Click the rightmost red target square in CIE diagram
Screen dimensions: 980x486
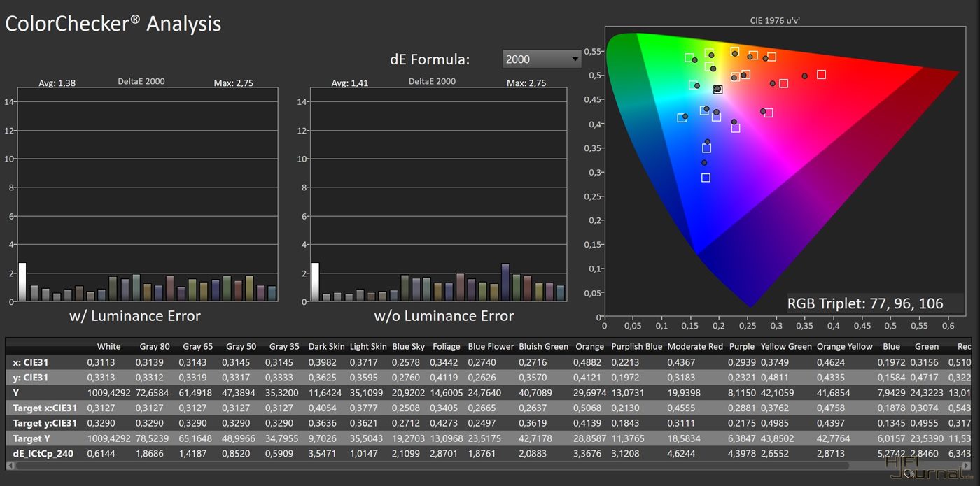pyautogui.click(x=821, y=74)
